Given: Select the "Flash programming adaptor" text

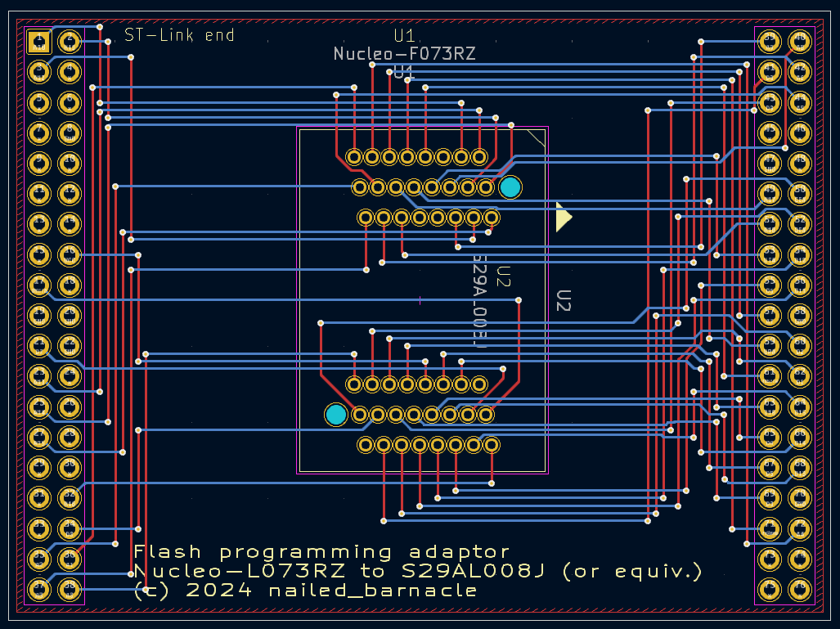Looking at the screenshot, I should pyautogui.click(x=321, y=552).
